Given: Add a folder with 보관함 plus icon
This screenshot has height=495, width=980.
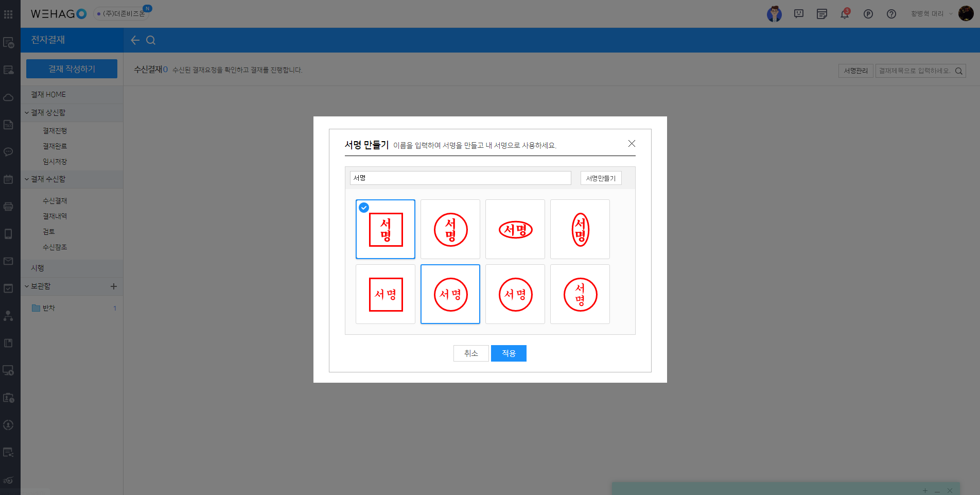Looking at the screenshot, I should (114, 286).
